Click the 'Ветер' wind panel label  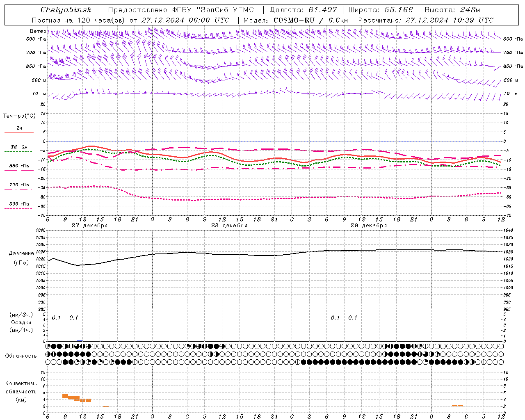click(38, 31)
